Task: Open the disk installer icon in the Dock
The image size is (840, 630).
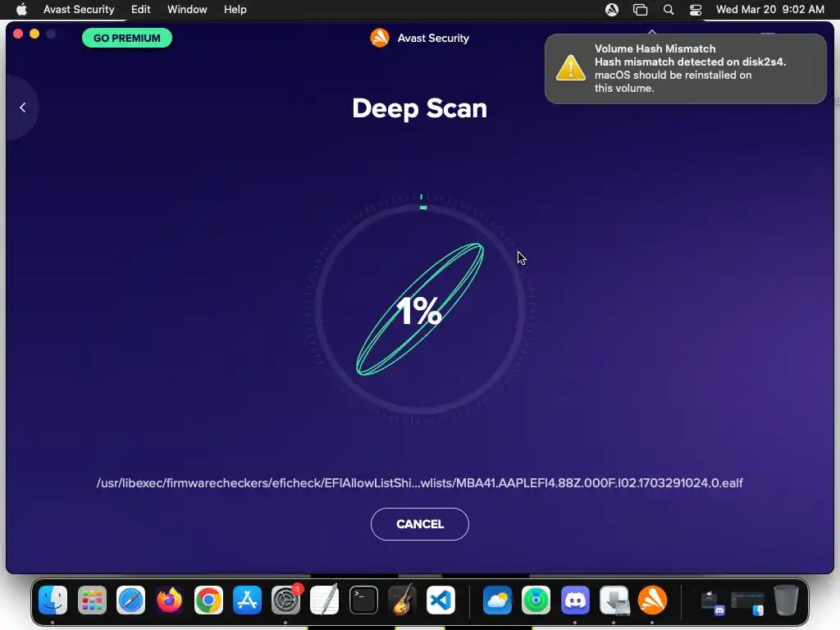Action: click(614, 600)
